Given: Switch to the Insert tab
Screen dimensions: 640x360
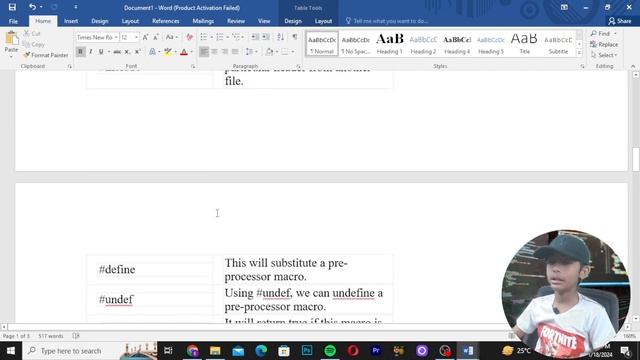Looking at the screenshot, I should (x=71, y=21).
